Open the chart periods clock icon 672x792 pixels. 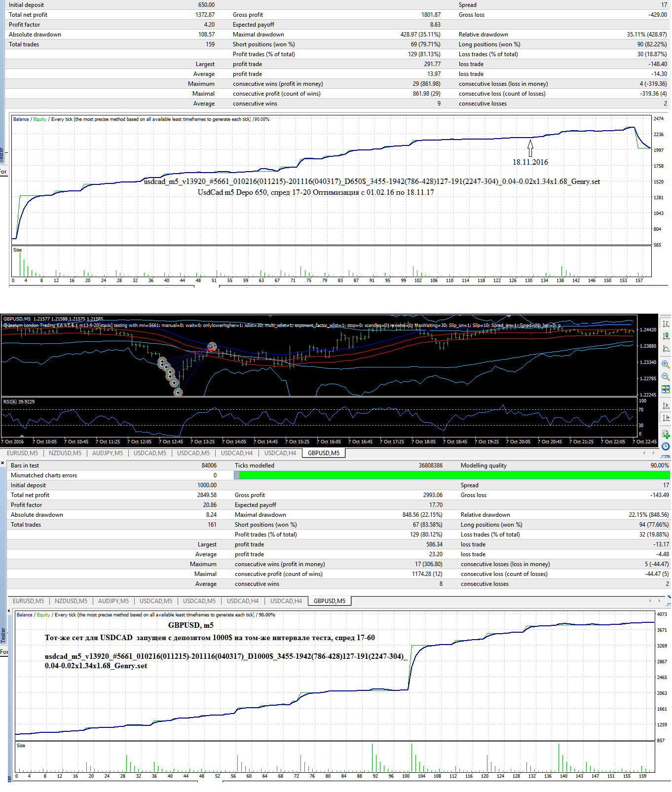click(x=666, y=446)
